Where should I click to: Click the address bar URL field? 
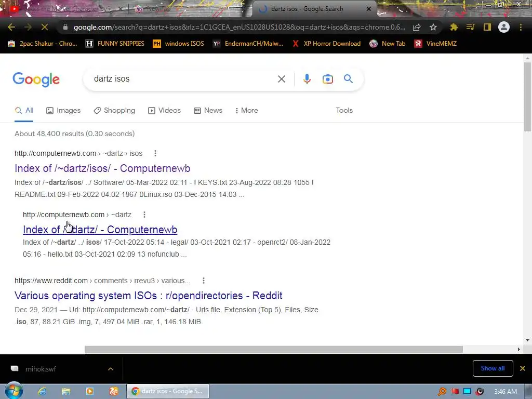[239, 27]
